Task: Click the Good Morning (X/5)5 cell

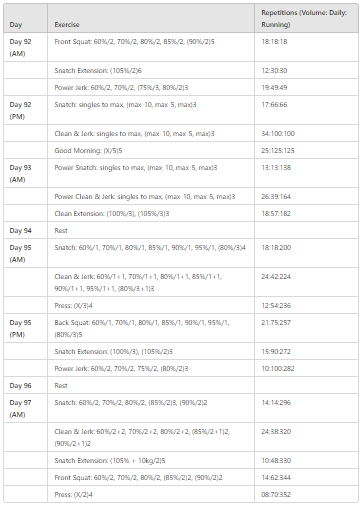Action: point(151,150)
